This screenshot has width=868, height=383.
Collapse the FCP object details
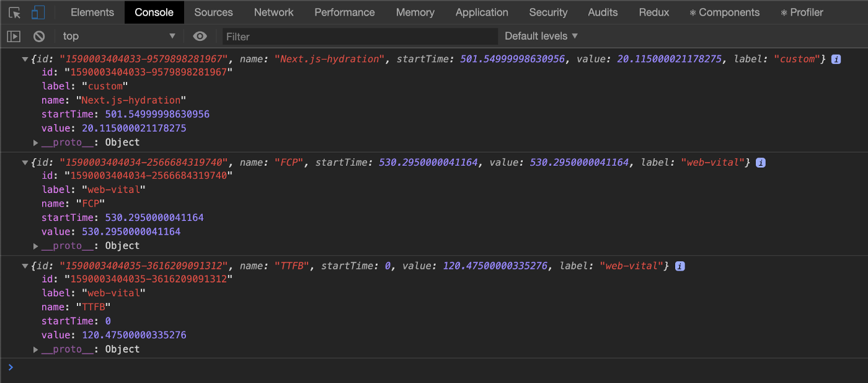click(25, 162)
